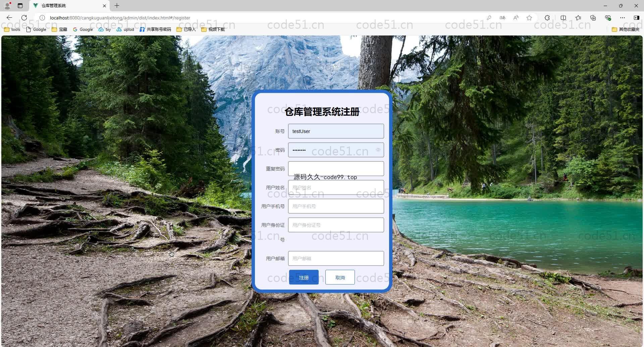644x347 pixels.
Task: Click the 用户手机号 input field
Action: point(336,206)
